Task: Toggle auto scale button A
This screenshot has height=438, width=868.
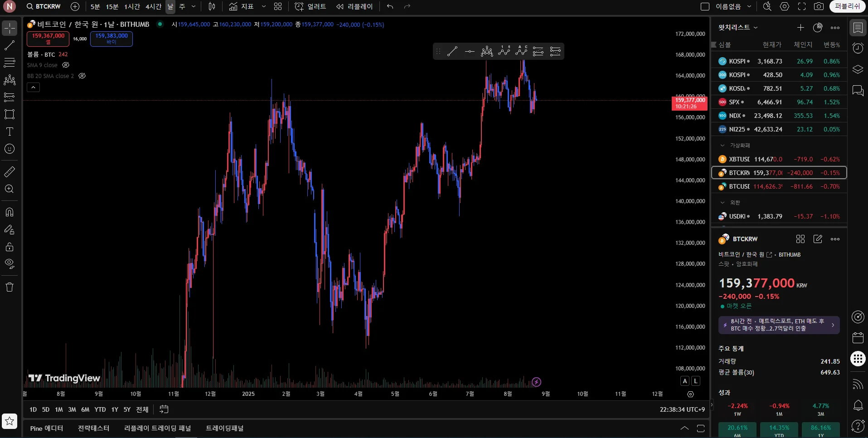Action: 685,381
